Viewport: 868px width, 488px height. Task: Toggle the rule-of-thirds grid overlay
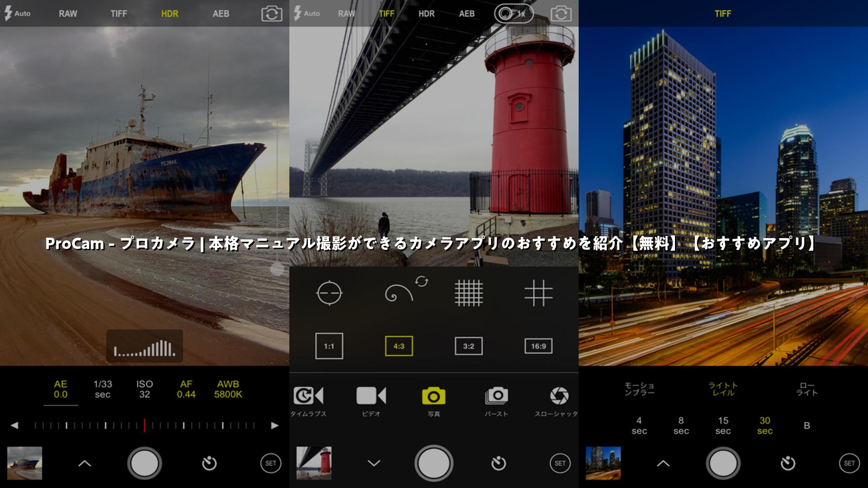point(538,293)
